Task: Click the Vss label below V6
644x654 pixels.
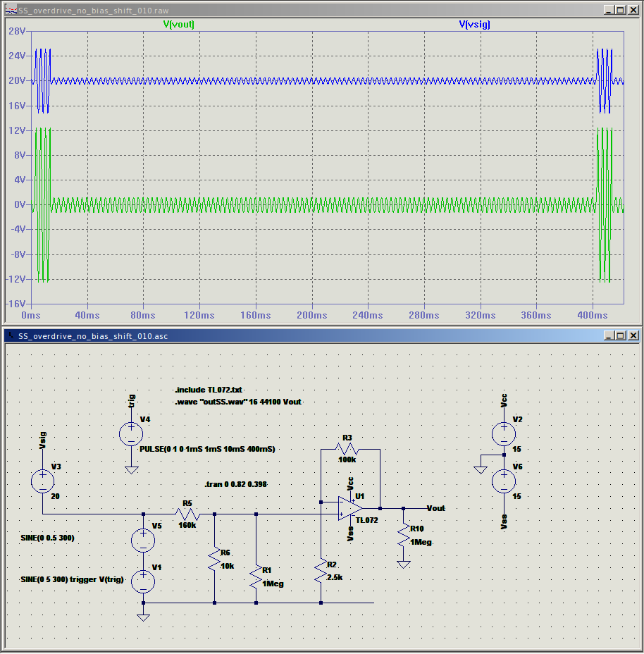Action: (504, 522)
